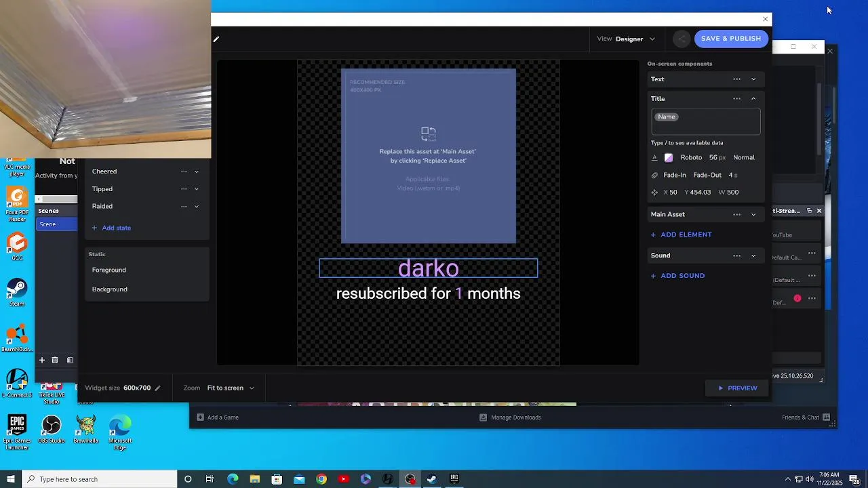Open the Raided state three-dots menu

184,206
